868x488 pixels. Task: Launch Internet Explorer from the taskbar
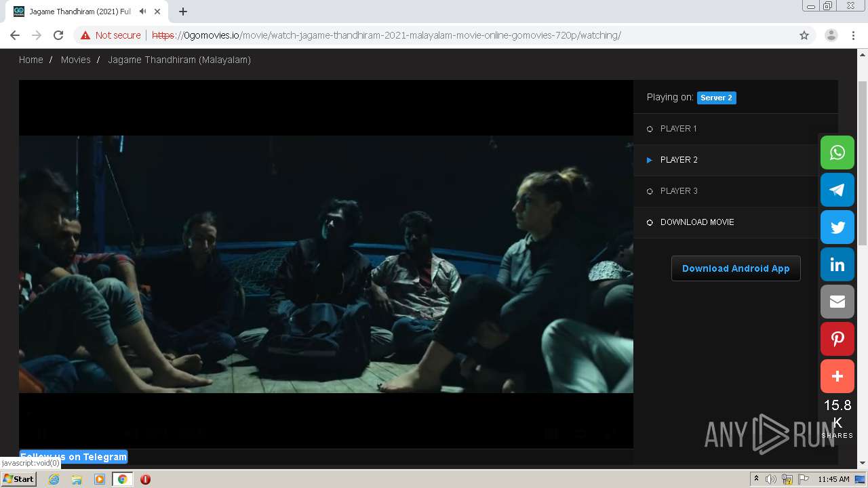[x=54, y=479]
